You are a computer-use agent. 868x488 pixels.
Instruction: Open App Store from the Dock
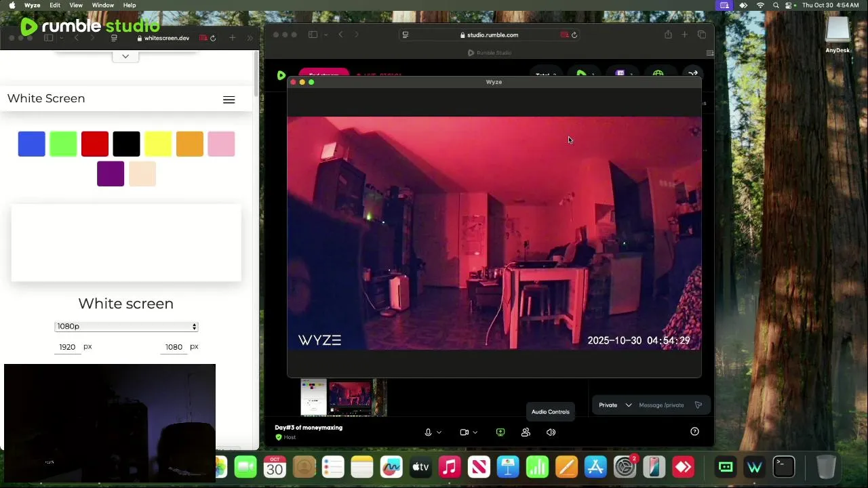click(x=595, y=467)
